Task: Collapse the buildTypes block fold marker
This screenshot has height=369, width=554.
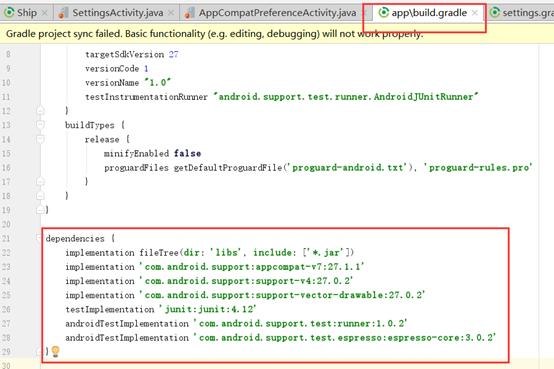Action: 40,125
